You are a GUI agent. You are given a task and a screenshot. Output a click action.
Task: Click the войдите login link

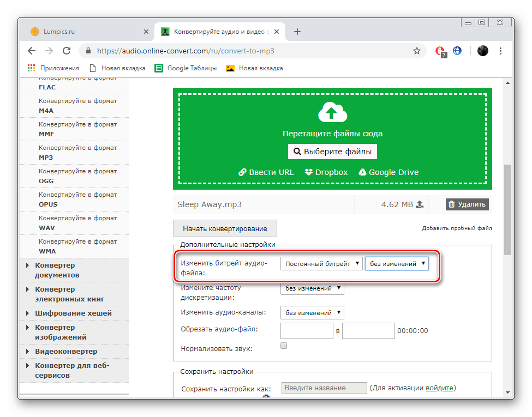[x=439, y=388]
